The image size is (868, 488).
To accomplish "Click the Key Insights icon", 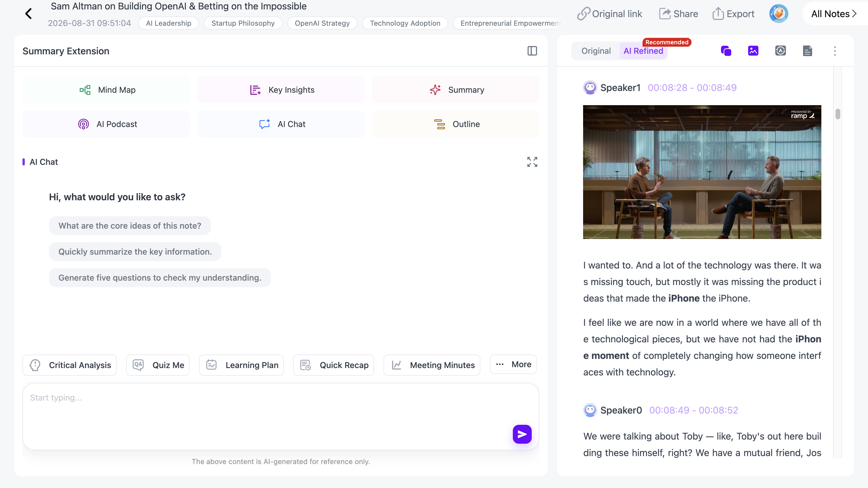I will coord(255,90).
